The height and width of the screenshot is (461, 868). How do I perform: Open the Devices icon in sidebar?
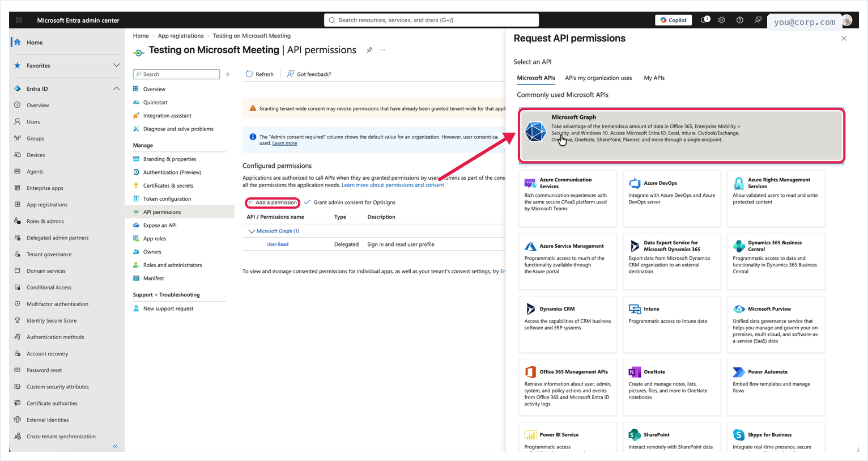18,154
